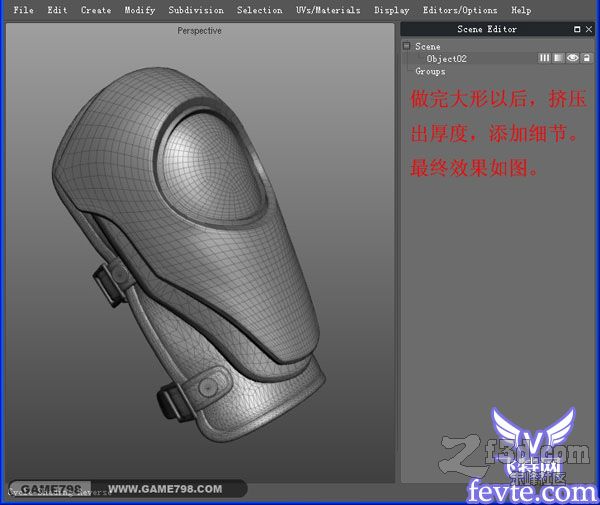Close the Scene Editor panel
600x505 pixels.
click(x=589, y=29)
